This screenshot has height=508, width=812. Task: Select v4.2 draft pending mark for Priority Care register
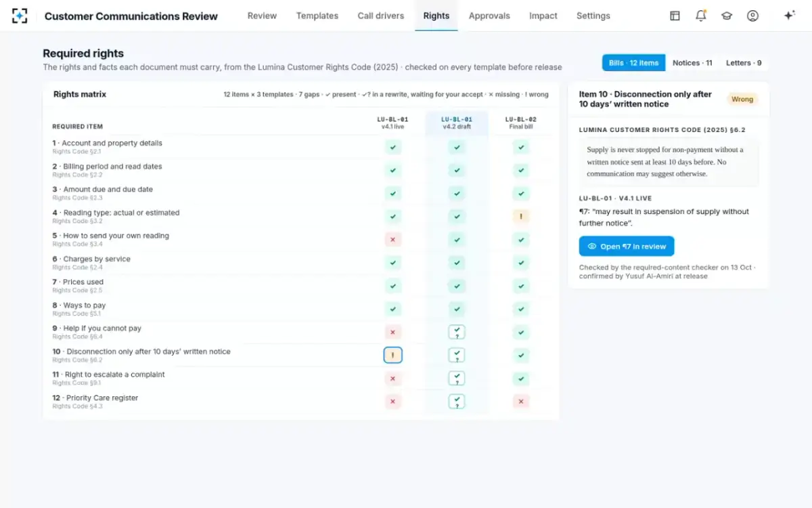457,401
